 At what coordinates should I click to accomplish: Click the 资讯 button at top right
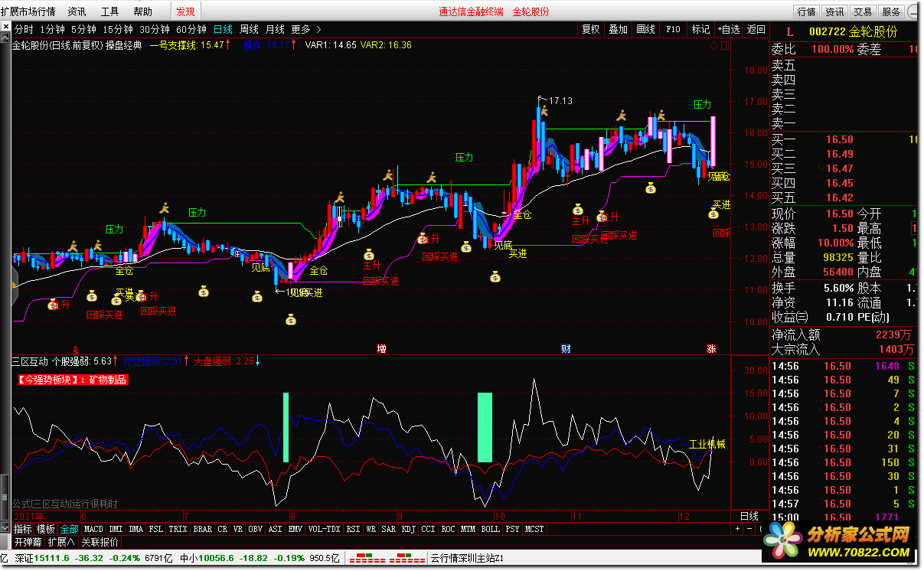[834, 11]
